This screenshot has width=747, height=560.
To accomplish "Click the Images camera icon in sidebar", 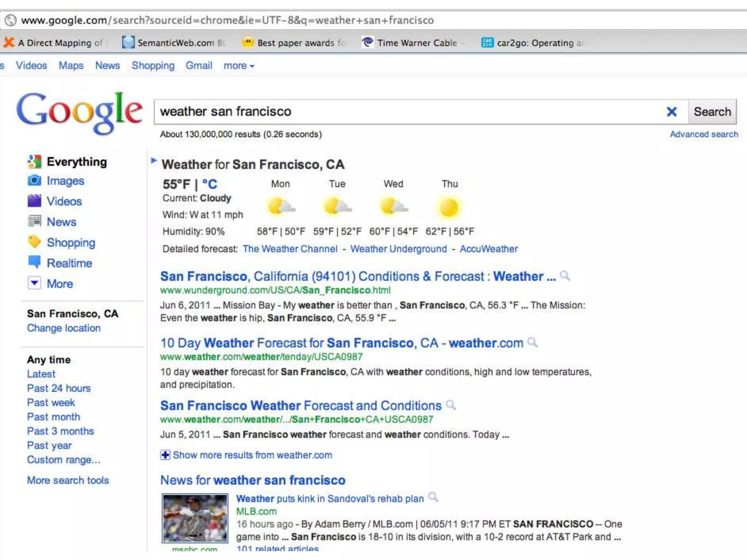I will pyautogui.click(x=34, y=180).
